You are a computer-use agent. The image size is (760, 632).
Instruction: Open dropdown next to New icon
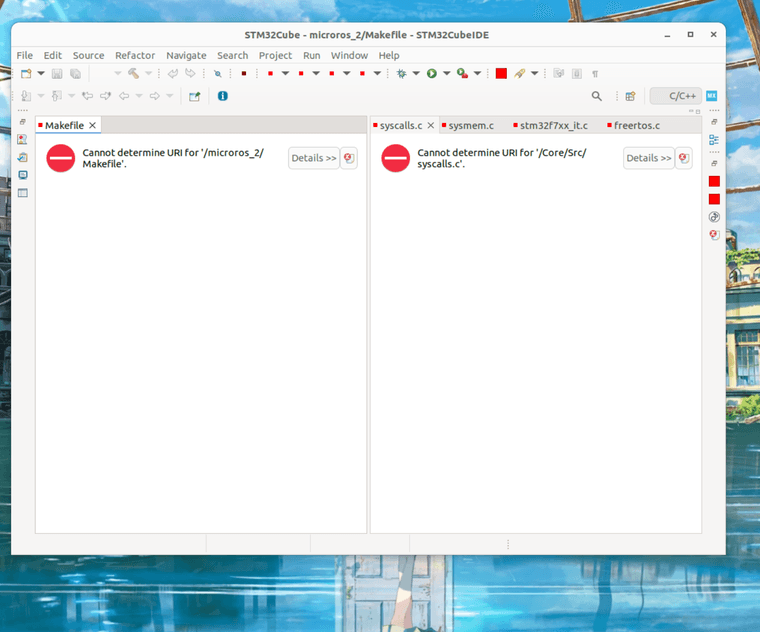click(41, 74)
